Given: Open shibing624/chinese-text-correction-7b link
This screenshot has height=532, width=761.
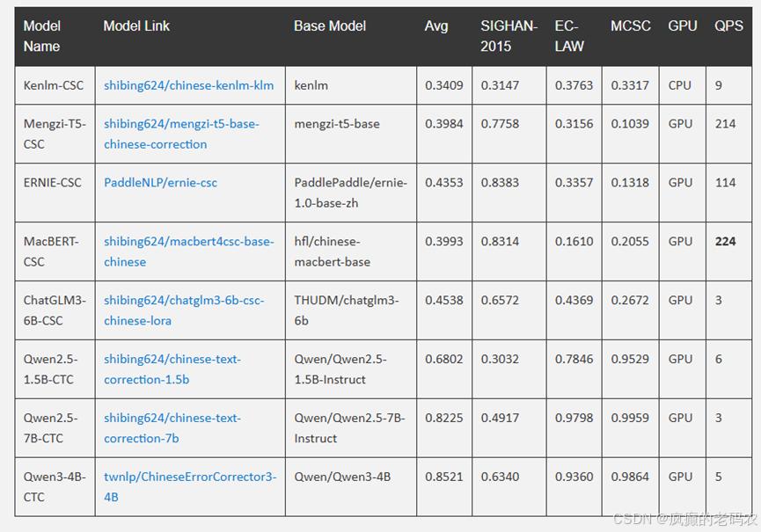Looking at the screenshot, I should [x=172, y=427].
